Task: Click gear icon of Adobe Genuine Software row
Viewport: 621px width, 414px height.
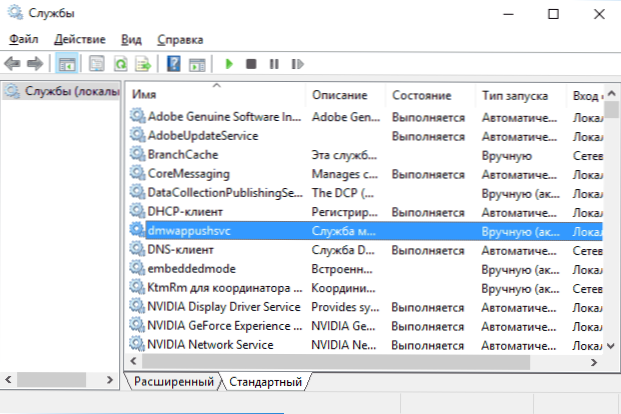Action: tap(137, 116)
